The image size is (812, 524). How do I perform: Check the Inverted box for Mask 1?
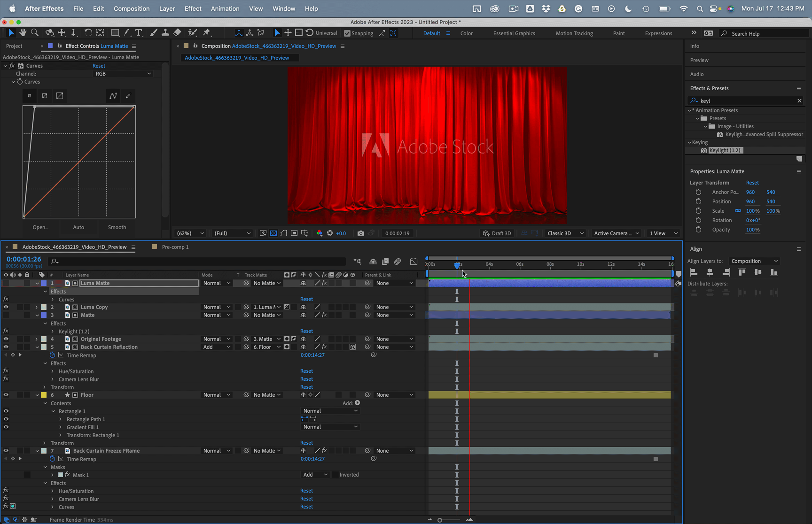coord(336,475)
